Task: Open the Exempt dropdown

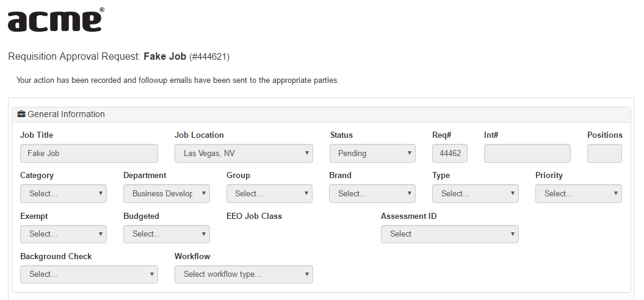Action: pos(63,234)
